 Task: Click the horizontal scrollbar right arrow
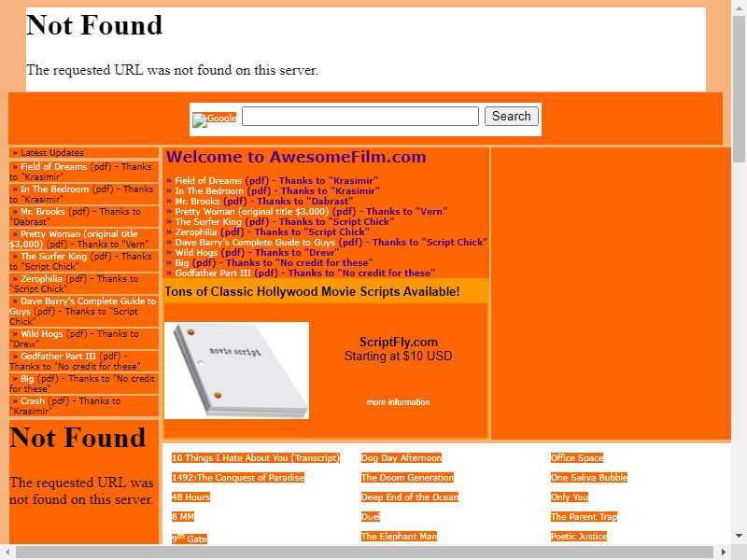724,553
